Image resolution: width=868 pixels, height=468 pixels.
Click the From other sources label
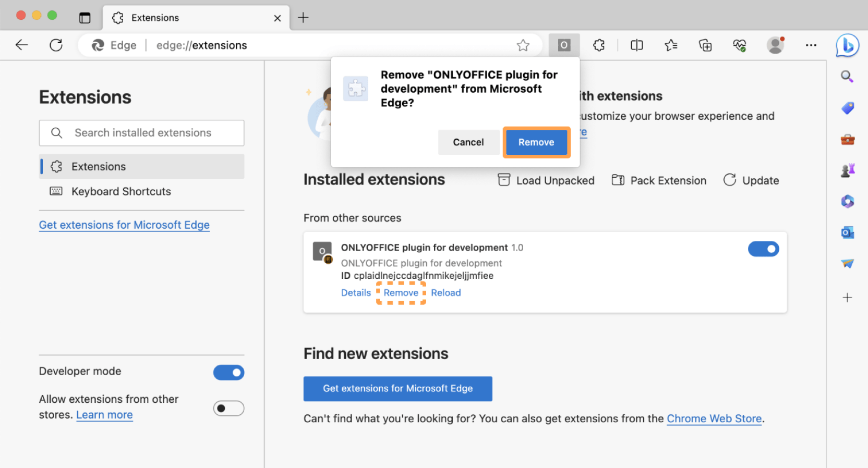click(x=352, y=218)
